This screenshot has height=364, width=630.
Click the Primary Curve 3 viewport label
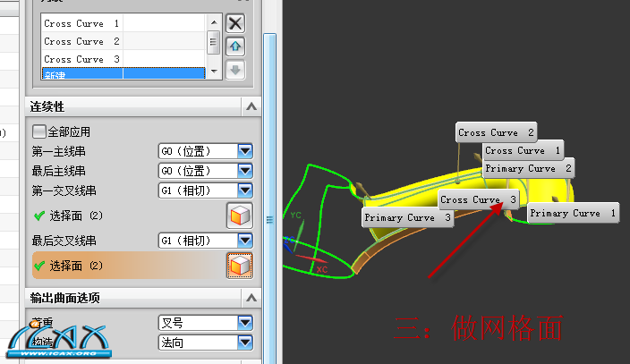coord(408,217)
